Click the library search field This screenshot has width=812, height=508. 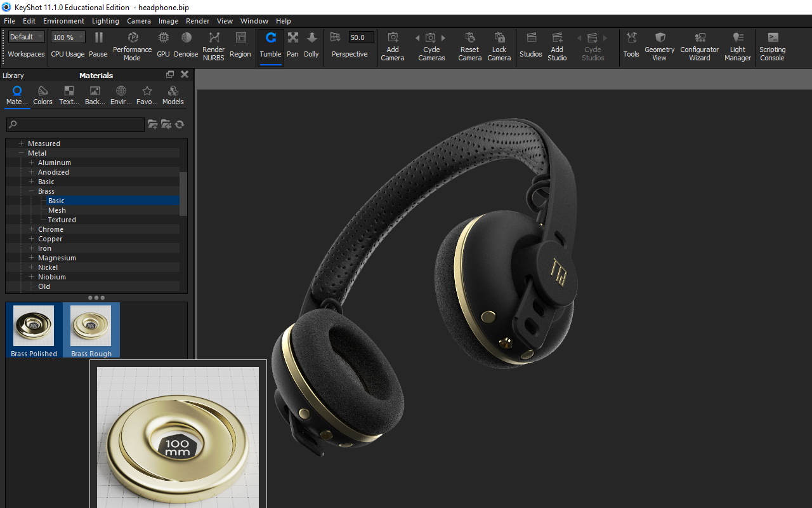click(x=75, y=124)
